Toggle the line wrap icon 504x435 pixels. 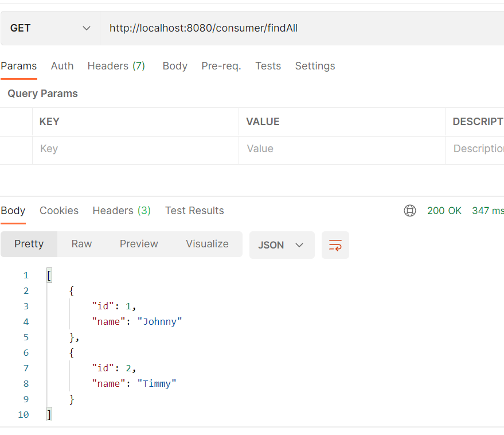coord(335,245)
